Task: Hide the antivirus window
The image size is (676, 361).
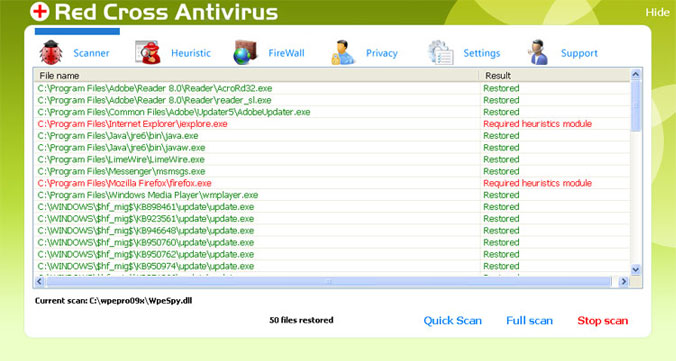Action: (x=657, y=13)
